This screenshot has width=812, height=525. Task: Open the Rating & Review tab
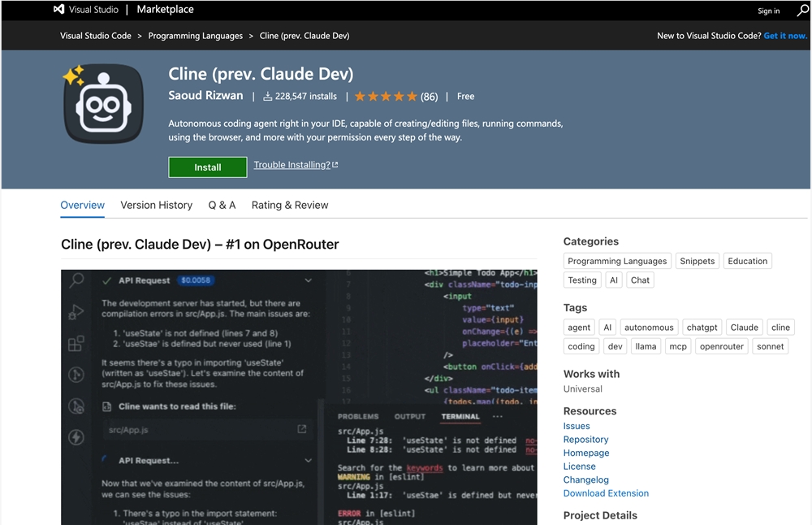290,206
